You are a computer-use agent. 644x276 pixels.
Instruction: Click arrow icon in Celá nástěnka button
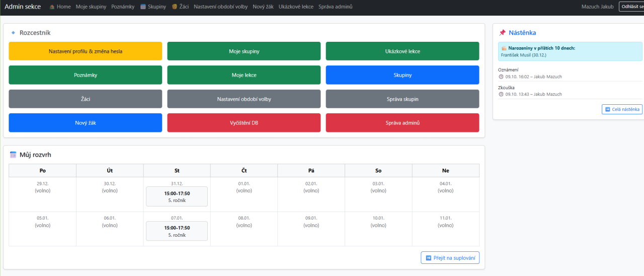[x=607, y=109]
